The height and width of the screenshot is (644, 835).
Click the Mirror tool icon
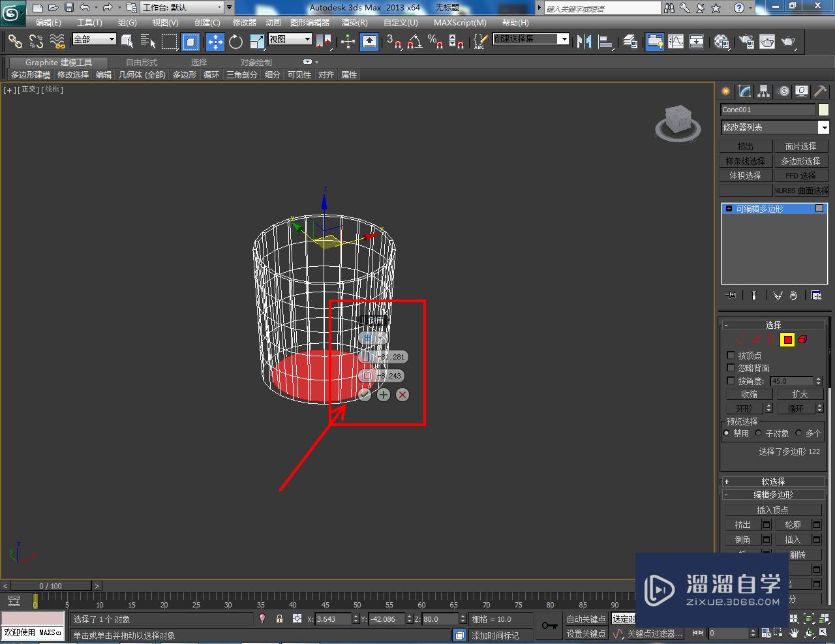point(584,42)
